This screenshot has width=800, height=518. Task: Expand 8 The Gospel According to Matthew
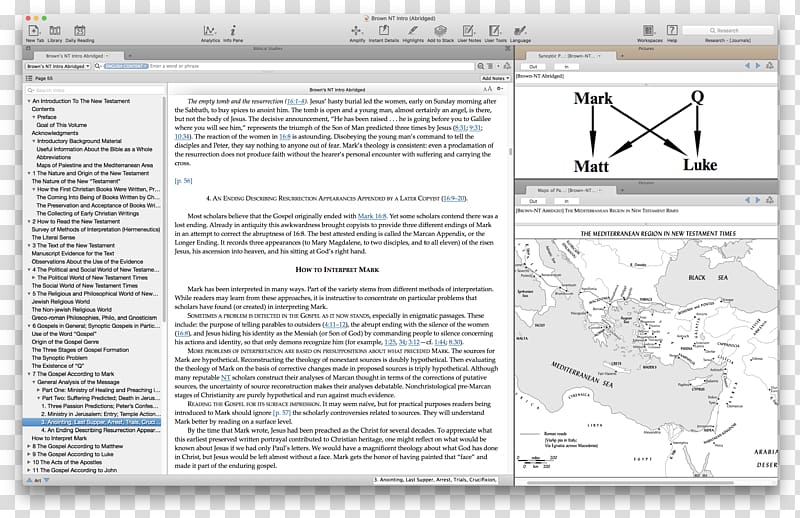pos(29,447)
